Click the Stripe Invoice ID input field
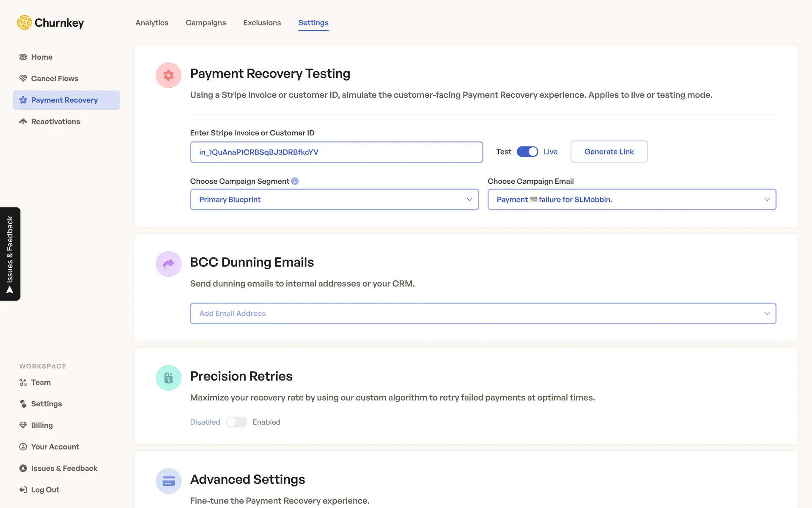Image resolution: width=812 pixels, height=508 pixels. [336, 152]
